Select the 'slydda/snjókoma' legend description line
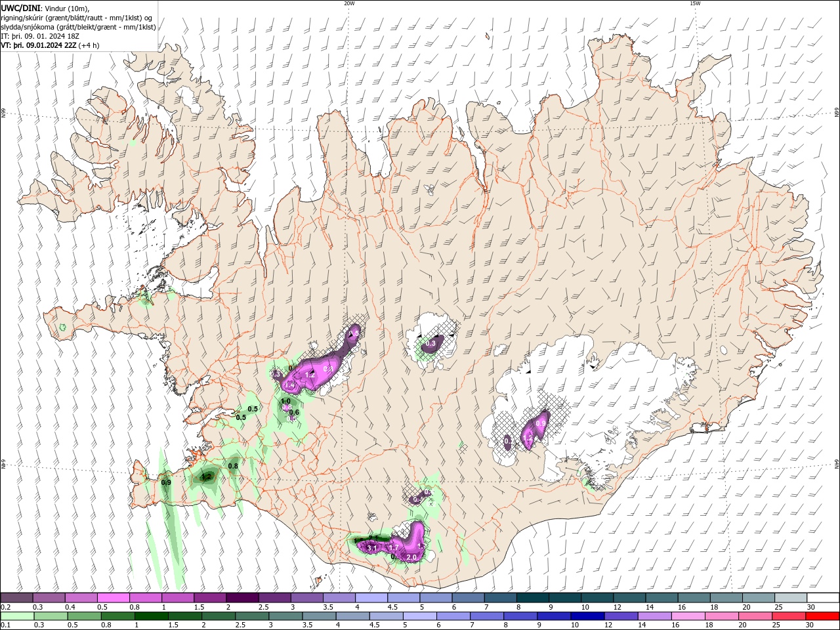Image resolution: width=840 pixels, height=630 pixels. (79, 27)
